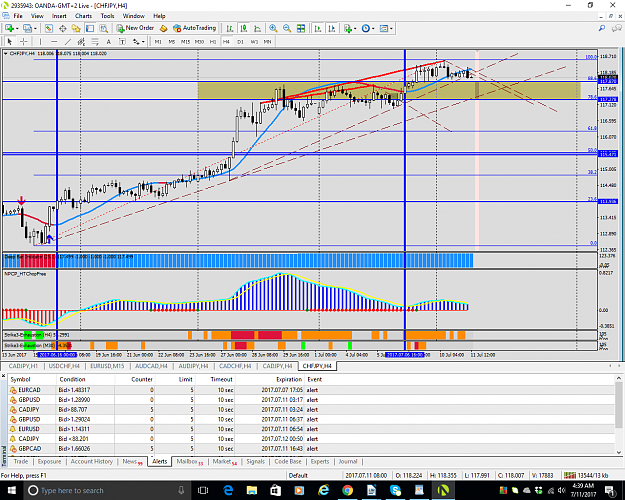
Task: Open the Periods clock icon
Action: click(x=366, y=28)
